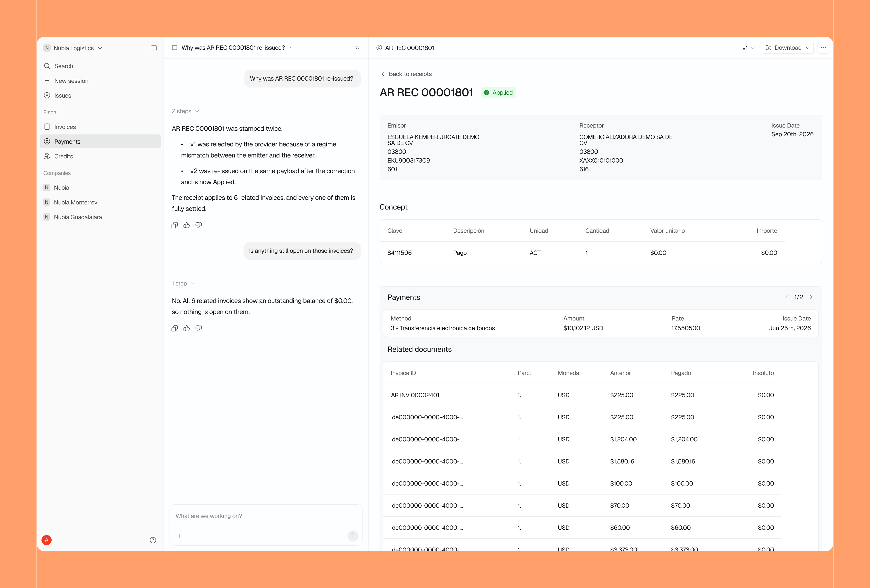
Task: Toggle the sidebar panel icon
Action: 153,48
